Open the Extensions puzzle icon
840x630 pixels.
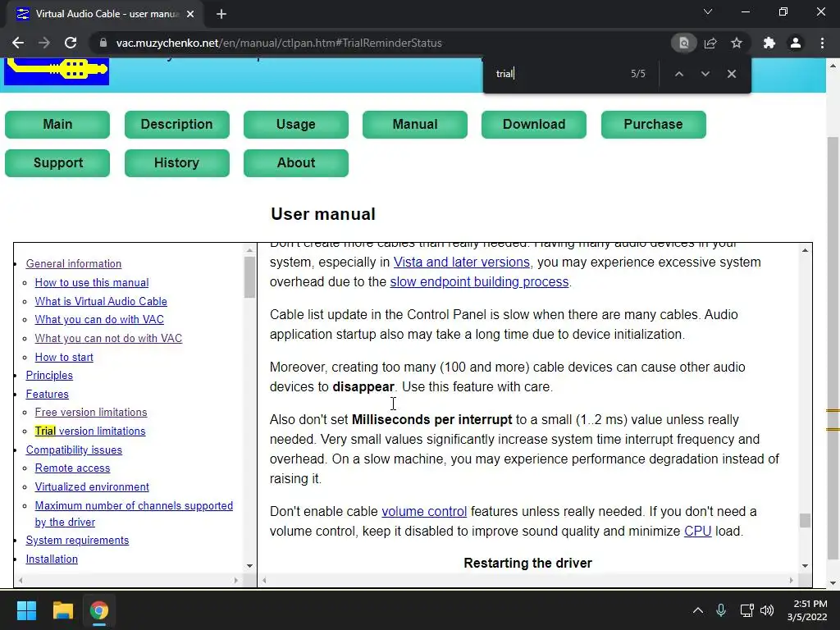click(x=769, y=43)
